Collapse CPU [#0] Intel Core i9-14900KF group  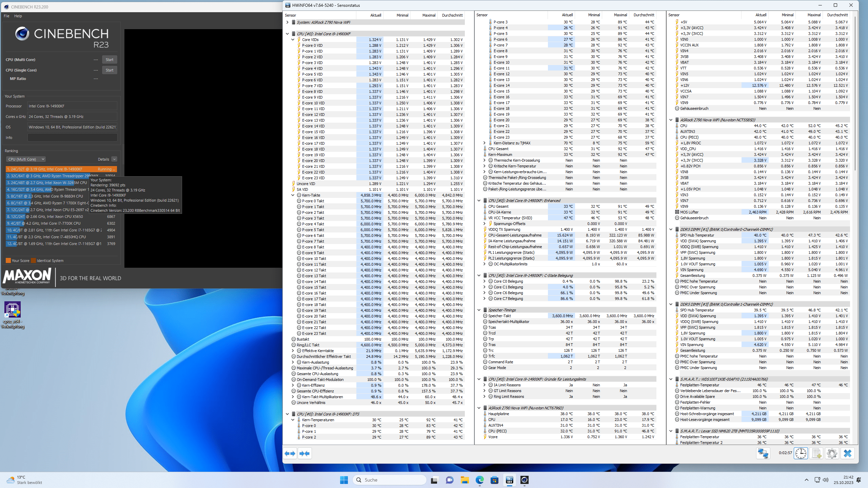288,34
